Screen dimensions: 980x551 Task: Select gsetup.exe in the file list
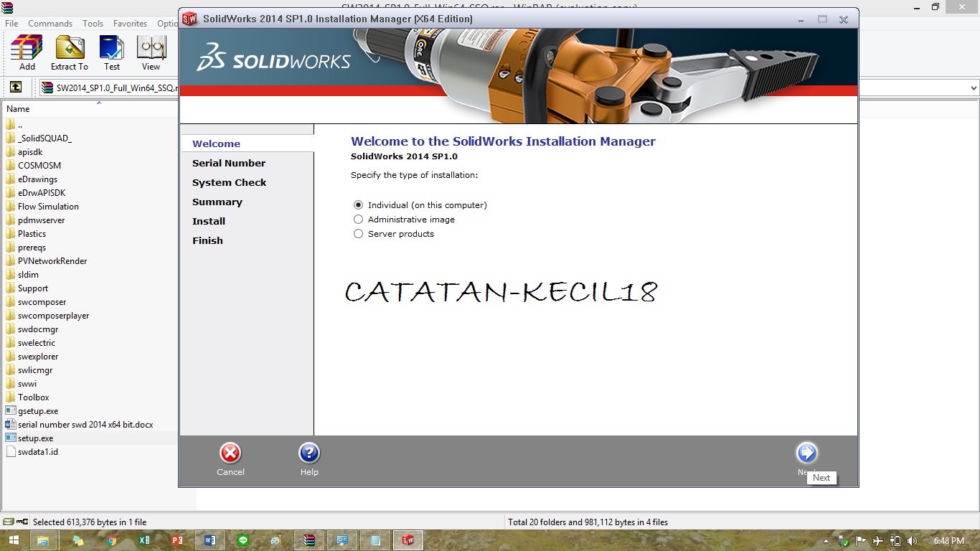[x=38, y=411]
